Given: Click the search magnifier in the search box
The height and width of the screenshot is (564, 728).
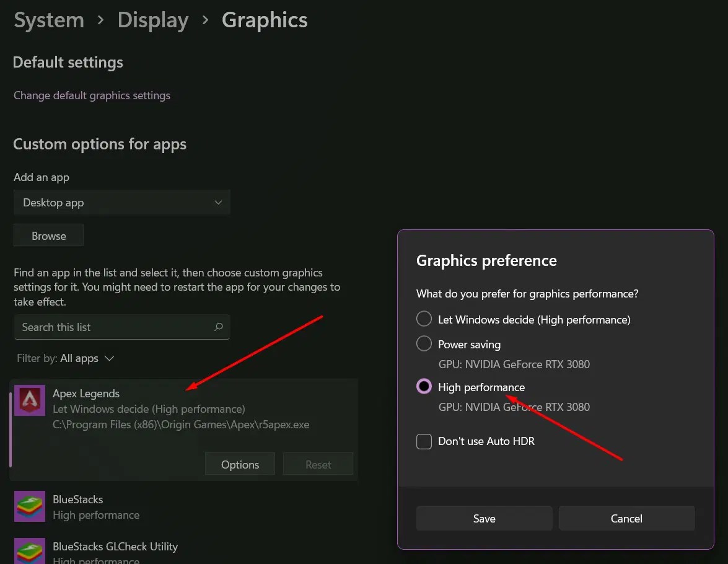Looking at the screenshot, I should 219,327.
